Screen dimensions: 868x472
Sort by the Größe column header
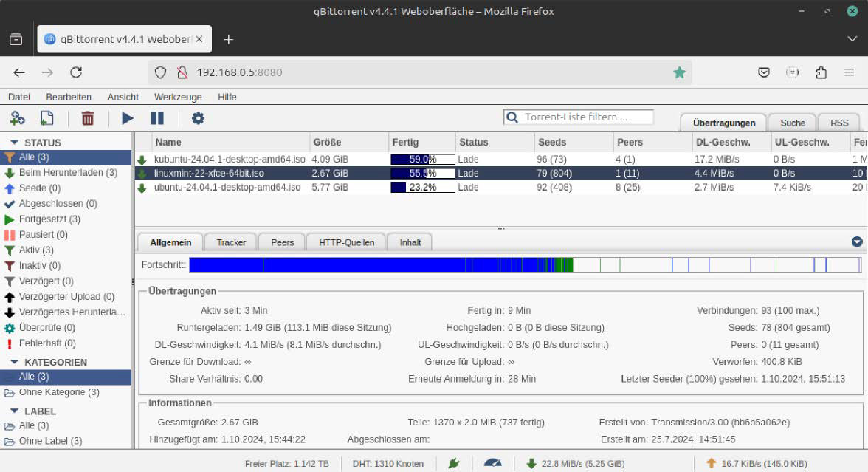(349, 143)
